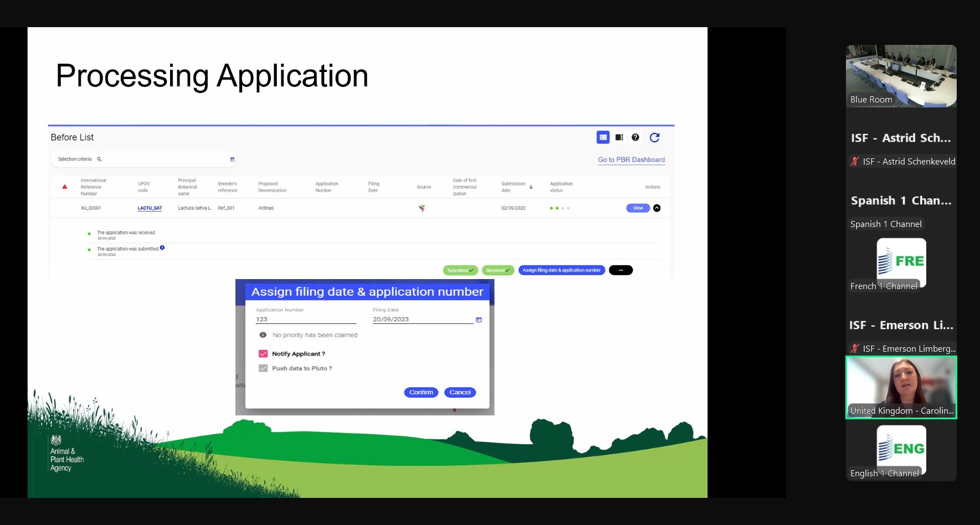The height and width of the screenshot is (525, 980).
Task: Click the search magnifier in Selection criteria
Action: tap(99, 159)
